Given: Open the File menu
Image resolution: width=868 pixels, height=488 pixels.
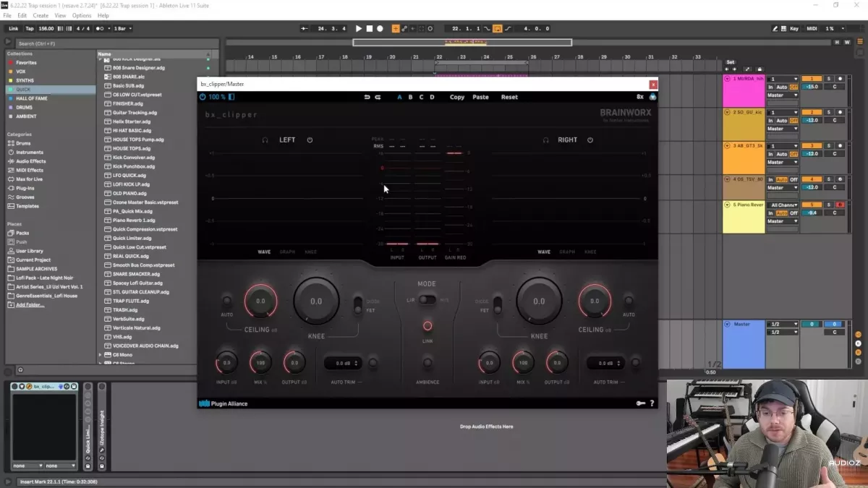Looking at the screenshot, I should (x=8, y=15).
